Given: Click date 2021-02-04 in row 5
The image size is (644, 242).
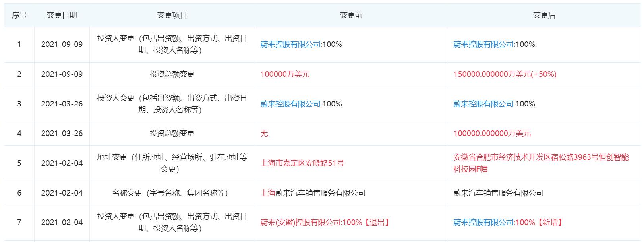Looking at the screenshot, I should pyautogui.click(x=62, y=163).
